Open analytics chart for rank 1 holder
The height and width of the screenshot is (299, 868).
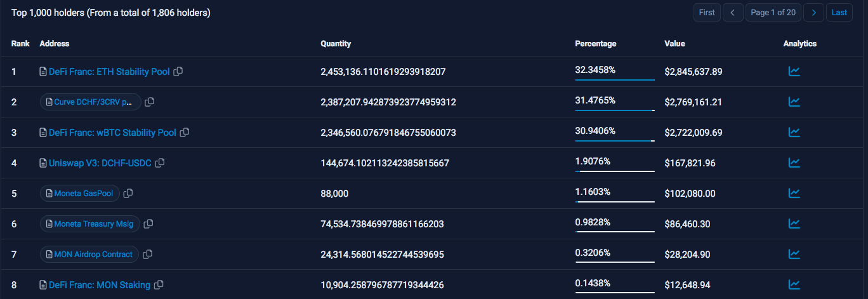click(794, 71)
